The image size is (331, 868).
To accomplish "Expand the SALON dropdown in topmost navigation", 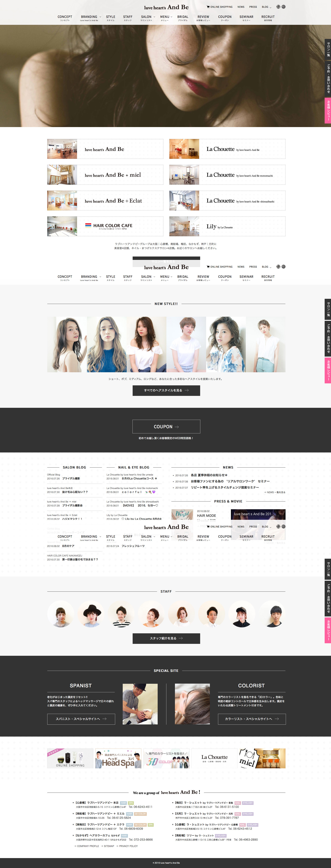I will point(154,17).
